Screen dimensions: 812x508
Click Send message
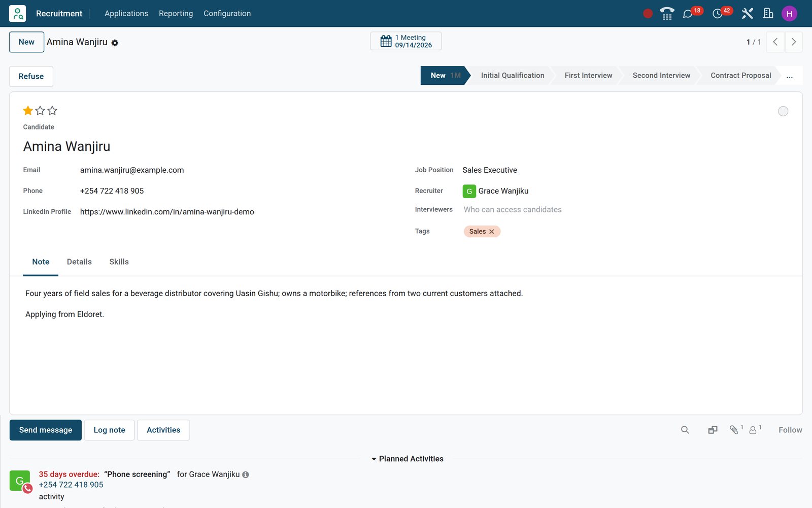[x=46, y=430]
